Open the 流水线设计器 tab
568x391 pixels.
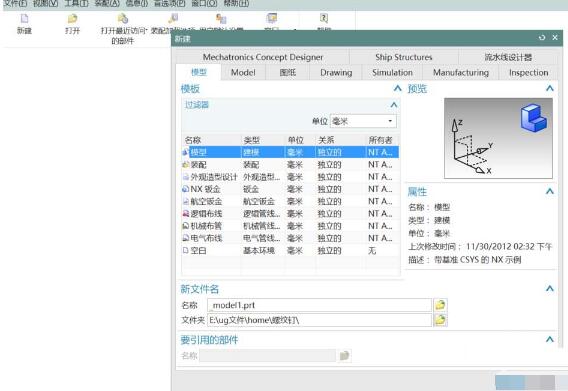click(x=508, y=57)
